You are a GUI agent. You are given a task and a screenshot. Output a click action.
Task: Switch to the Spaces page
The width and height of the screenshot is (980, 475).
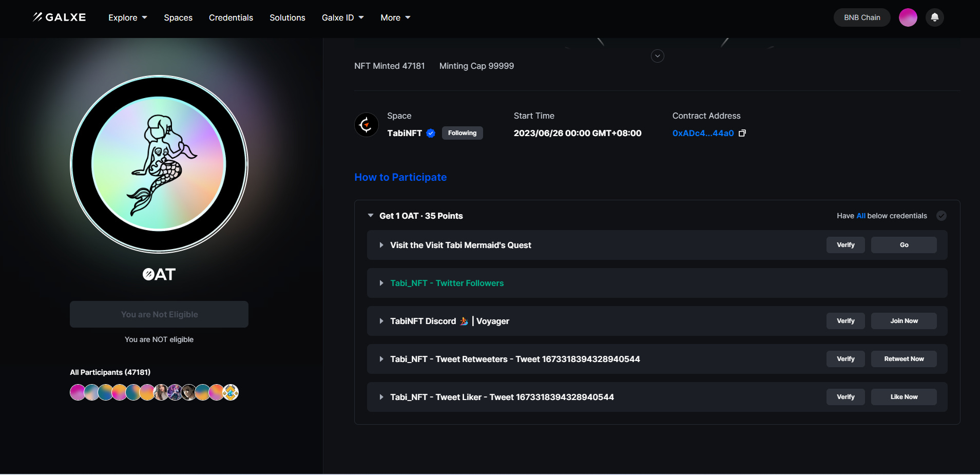click(178, 17)
